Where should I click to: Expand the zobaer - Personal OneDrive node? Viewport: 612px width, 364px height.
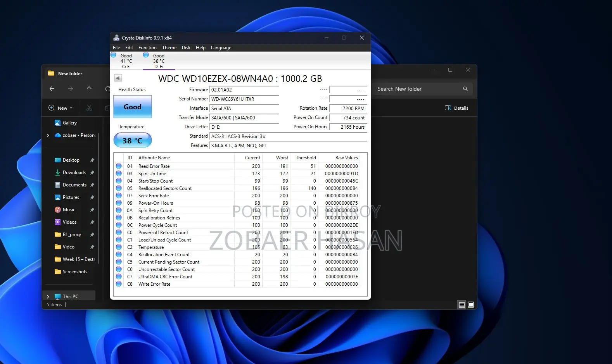[48, 135]
